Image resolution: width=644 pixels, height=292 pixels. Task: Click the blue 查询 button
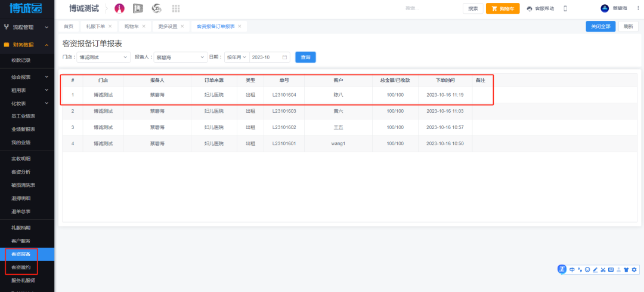coord(305,57)
